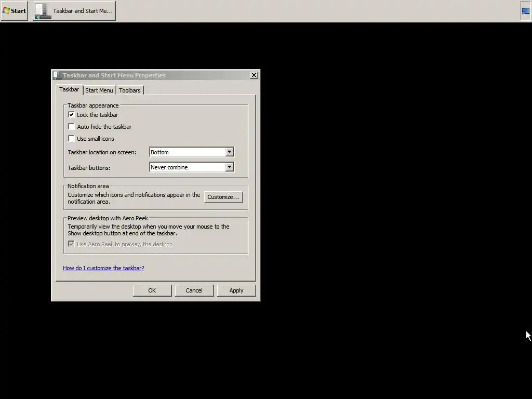
Task: Open the Start menu button
Action: pyautogui.click(x=14, y=10)
